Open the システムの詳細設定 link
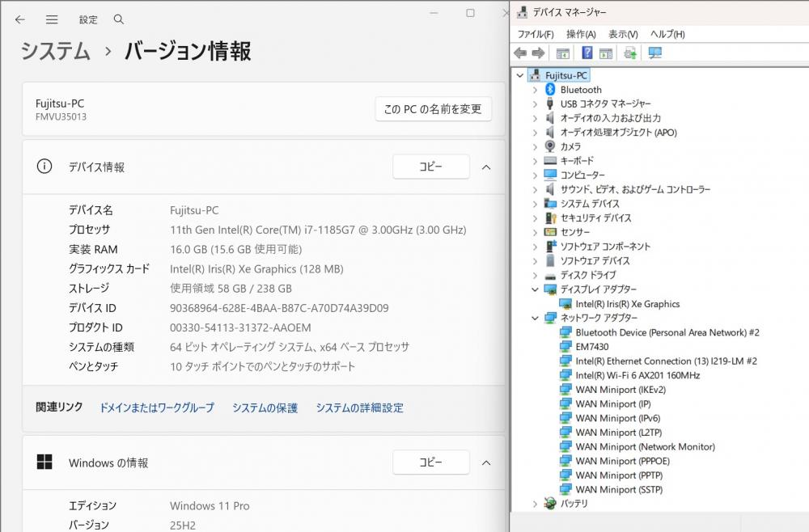Viewport: 809px width, 532px height. pos(360,407)
